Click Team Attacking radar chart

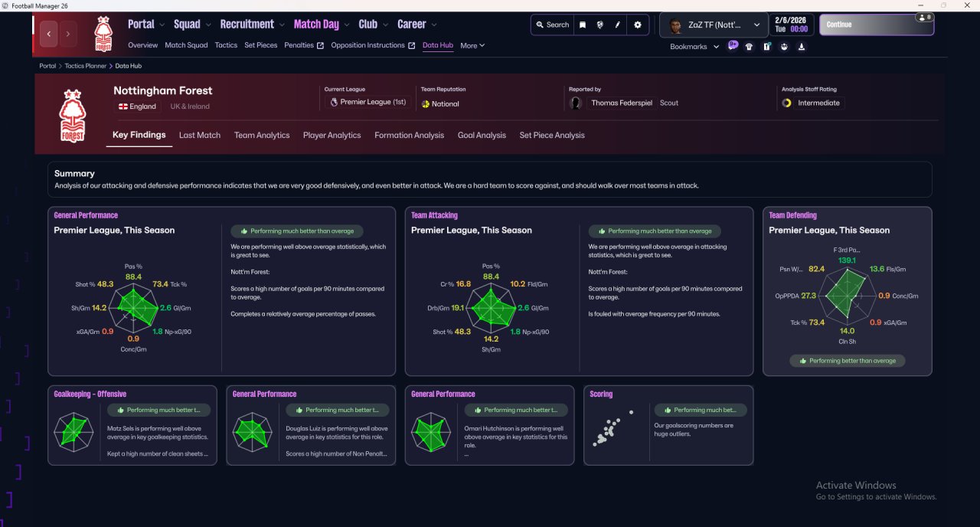point(491,309)
